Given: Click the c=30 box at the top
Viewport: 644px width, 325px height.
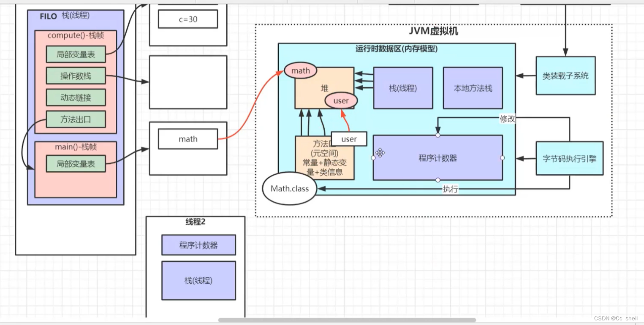Looking at the screenshot, I should tap(187, 19).
